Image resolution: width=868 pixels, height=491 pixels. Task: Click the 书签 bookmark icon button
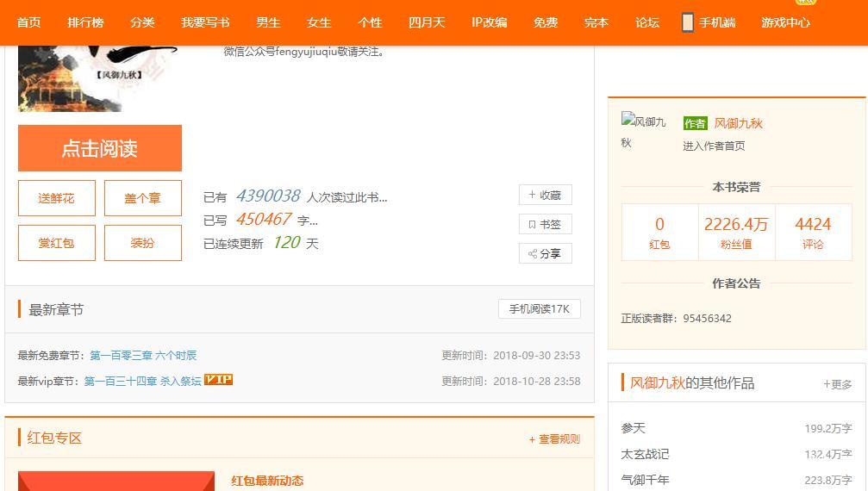pyautogui.click(x=546, y=225)
